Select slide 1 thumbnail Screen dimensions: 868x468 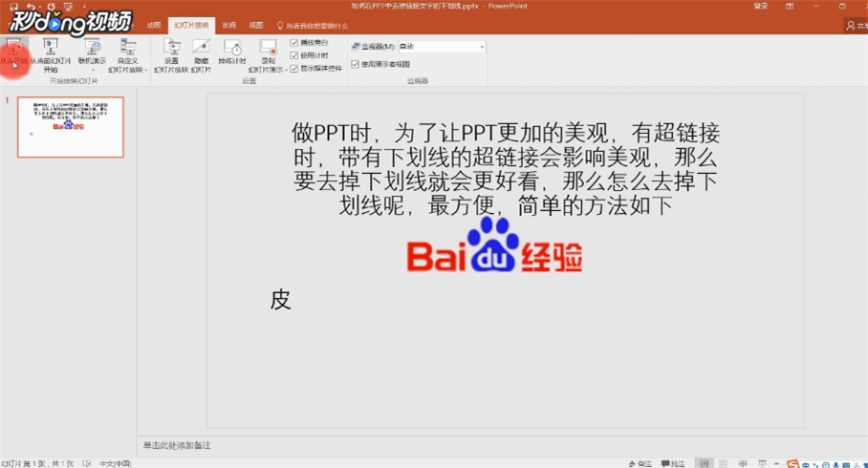click(71, 127)
